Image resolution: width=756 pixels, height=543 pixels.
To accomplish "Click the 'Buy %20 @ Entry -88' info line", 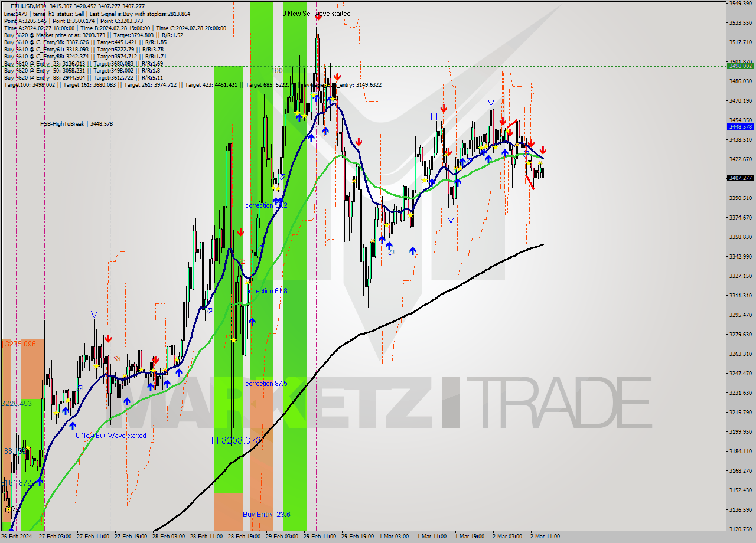I will point(83,77).
